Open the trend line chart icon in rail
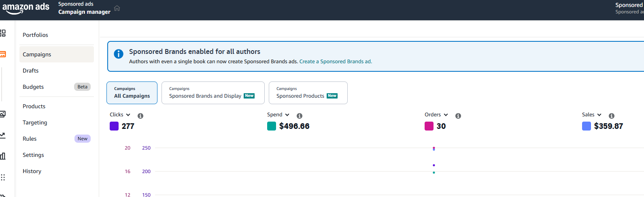 (2, 135)
